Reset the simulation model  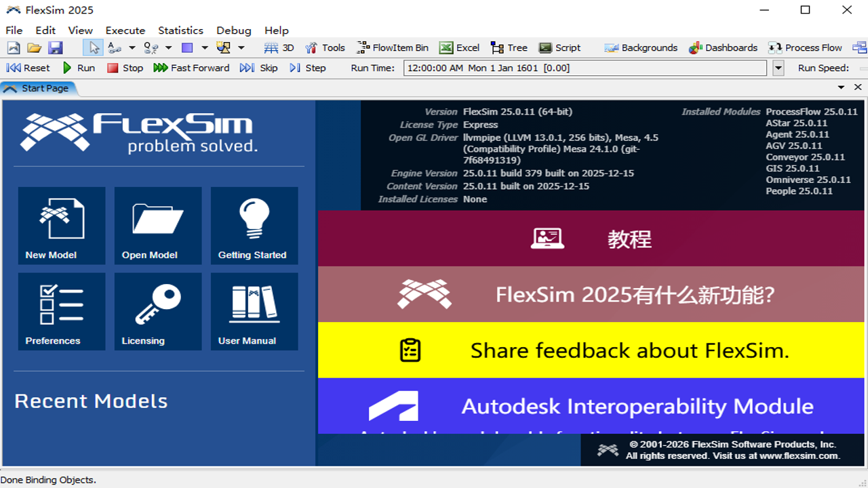[28, 68]
